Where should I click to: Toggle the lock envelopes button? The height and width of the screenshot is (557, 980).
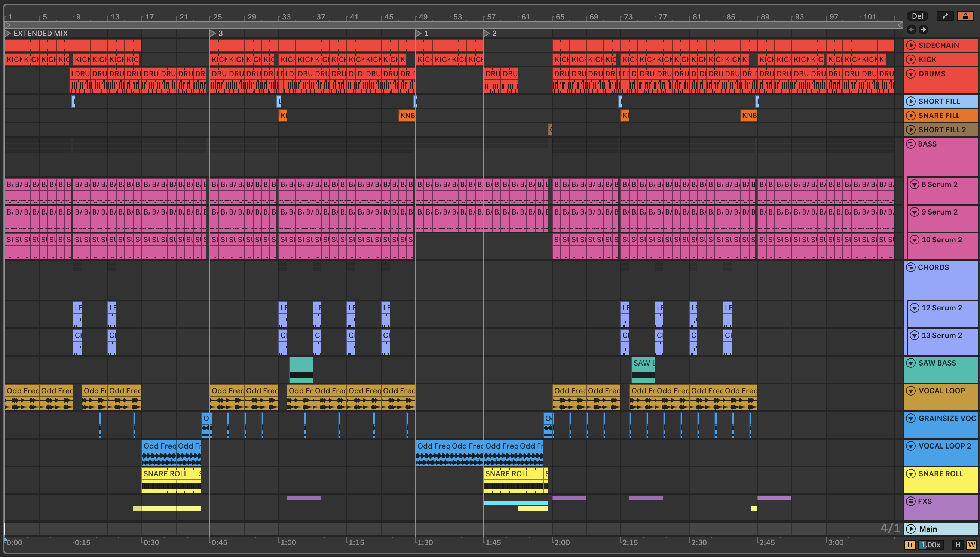[965, 16]
